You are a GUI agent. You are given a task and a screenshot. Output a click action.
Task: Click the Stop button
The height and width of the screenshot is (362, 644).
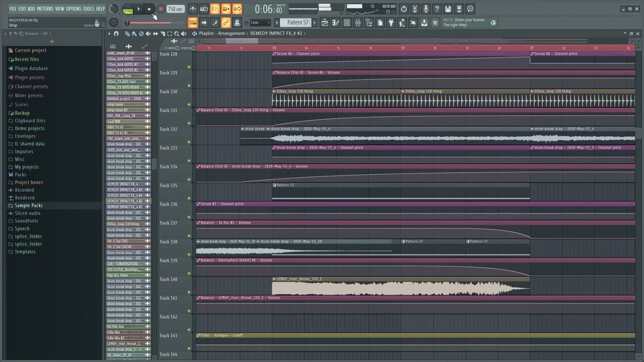coord(149,9)
